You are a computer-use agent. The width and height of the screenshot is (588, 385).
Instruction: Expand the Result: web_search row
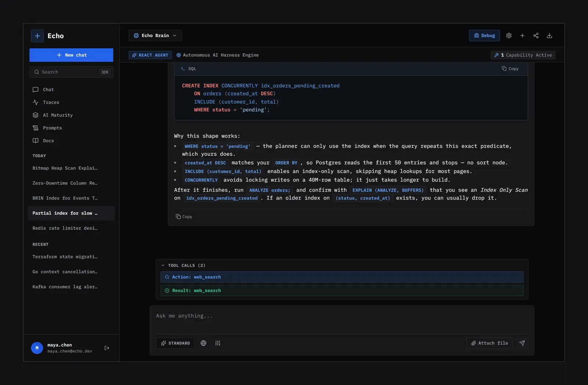pyautogui.click(x=342, y=291)
